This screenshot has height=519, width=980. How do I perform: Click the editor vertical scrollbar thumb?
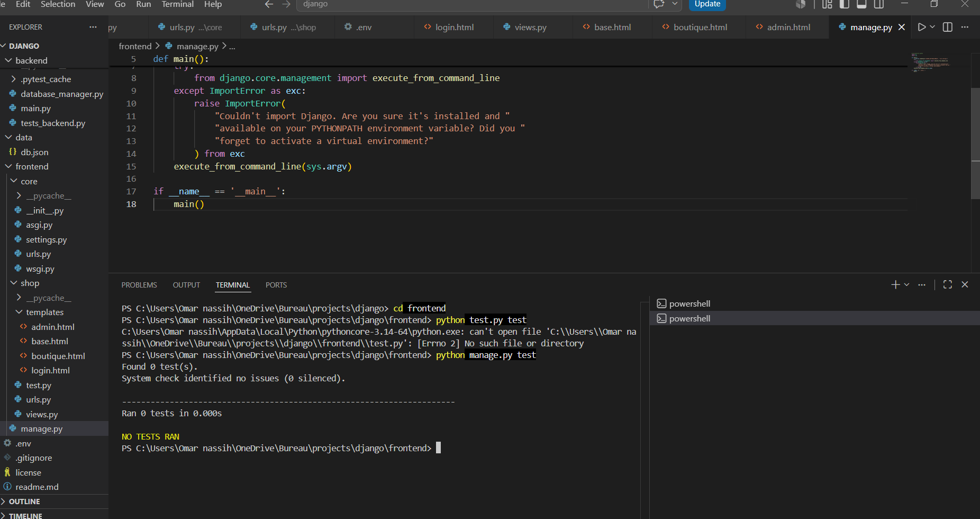pos(975,143)
